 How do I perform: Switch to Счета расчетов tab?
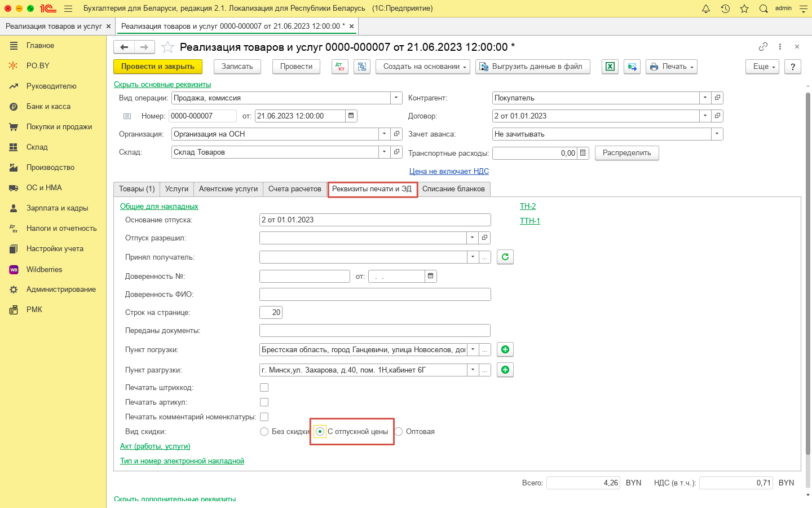[295, 189]
